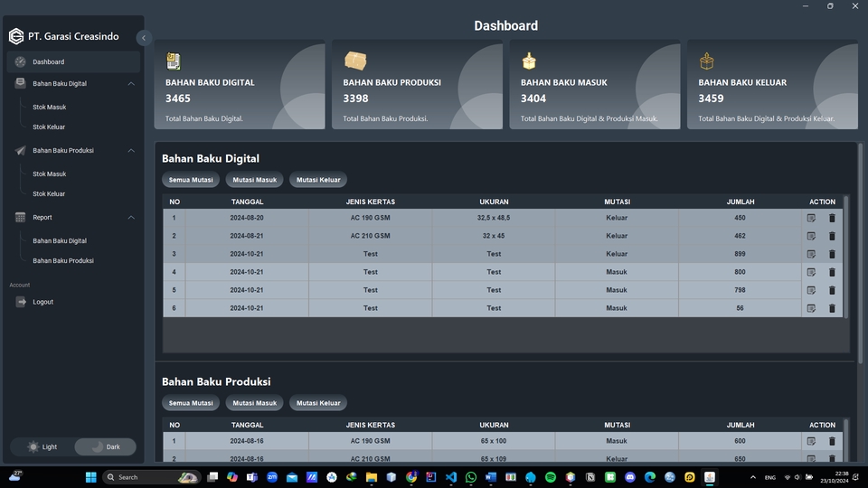
Task: Delete Digital row 3 with jumlah 899
Action: pyautogui.click(x=832, y=254)
